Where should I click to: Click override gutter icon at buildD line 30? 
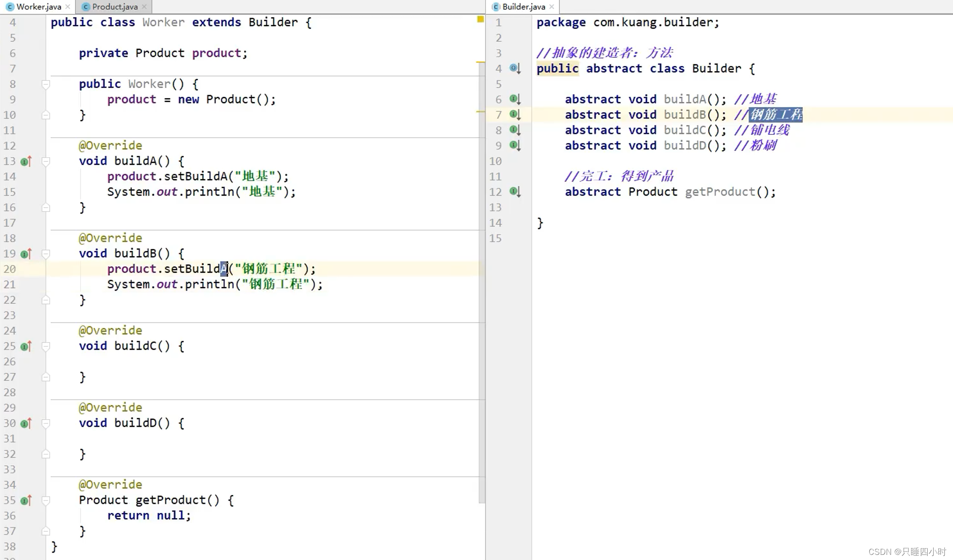click(26, 423)
